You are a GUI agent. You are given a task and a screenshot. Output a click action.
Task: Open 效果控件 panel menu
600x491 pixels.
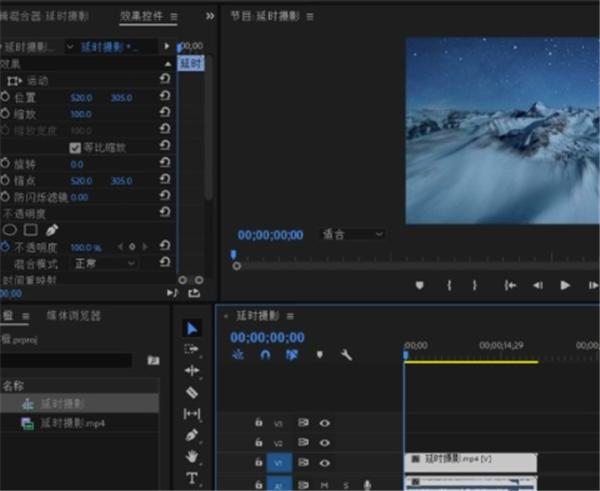click(174, 16)
